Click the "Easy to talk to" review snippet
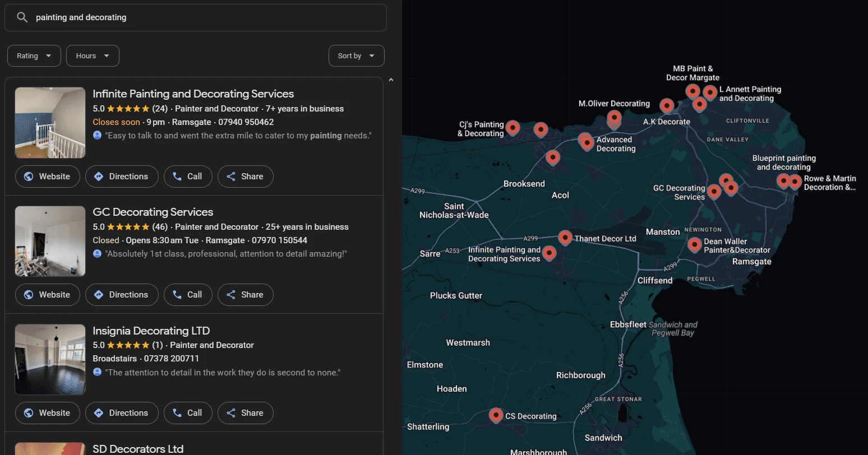The image size is (868, 455). click(x=238, y=136)
